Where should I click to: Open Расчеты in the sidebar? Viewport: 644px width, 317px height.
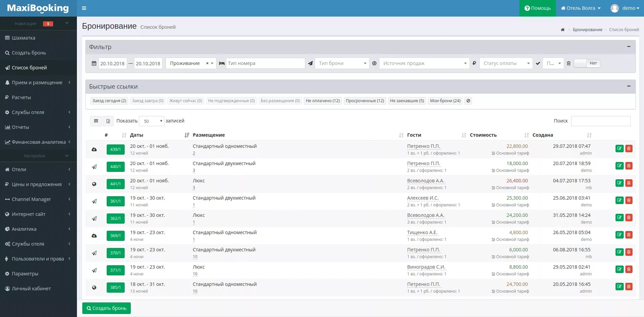38,97
